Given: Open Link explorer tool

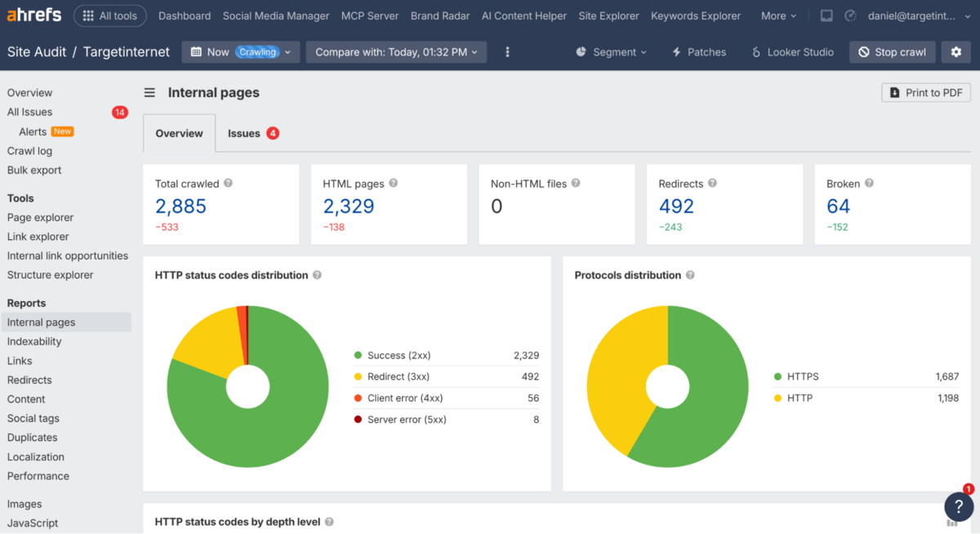Looking at the screenshot, I should click(38, 237).
